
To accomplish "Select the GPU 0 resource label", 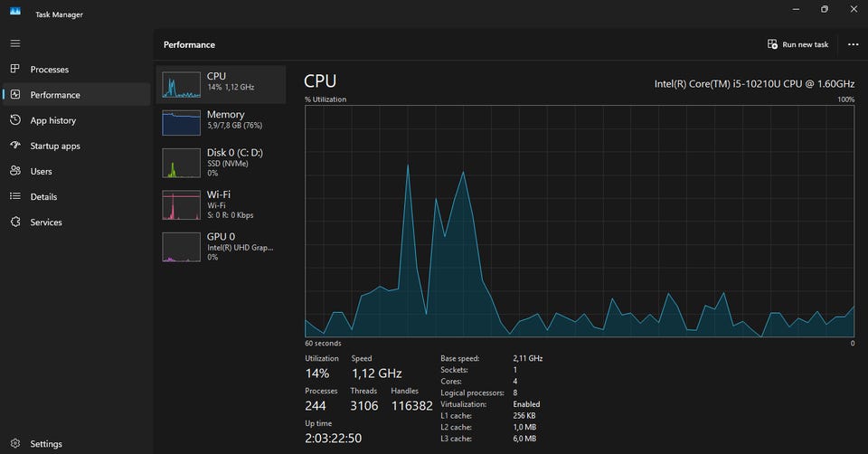I will pyautogui.click(x=221, y=236).
